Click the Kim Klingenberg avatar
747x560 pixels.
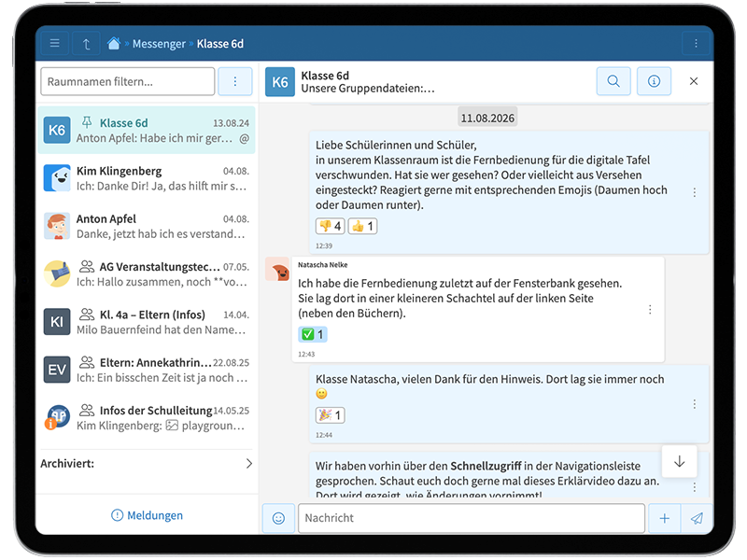(57, 178)
